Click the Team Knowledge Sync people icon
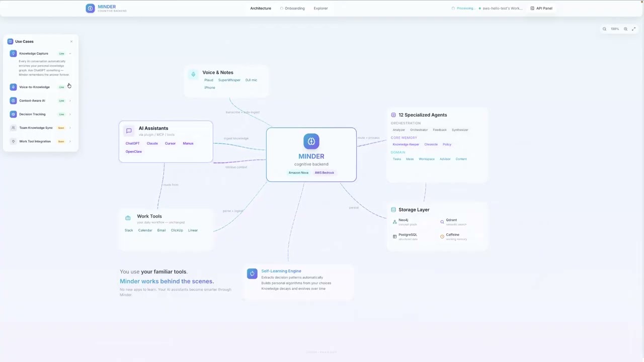 (x=13, y=128)
